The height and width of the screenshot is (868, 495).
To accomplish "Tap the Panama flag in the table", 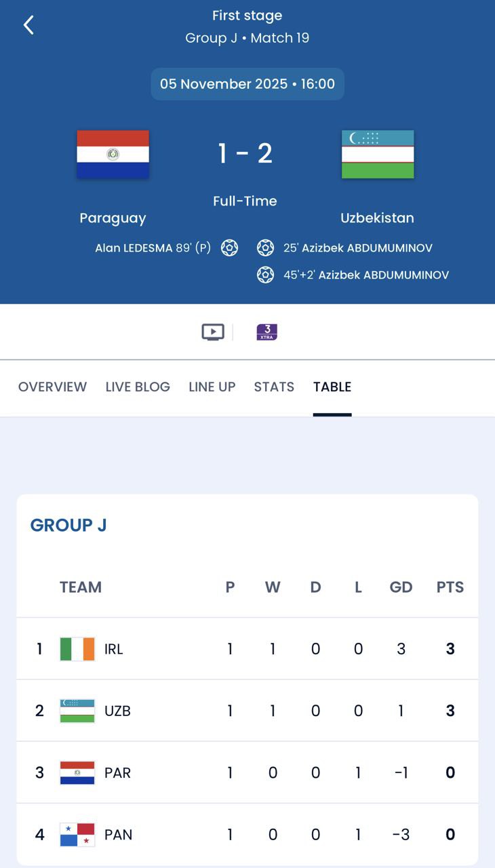I will click(x=77, y=835).
